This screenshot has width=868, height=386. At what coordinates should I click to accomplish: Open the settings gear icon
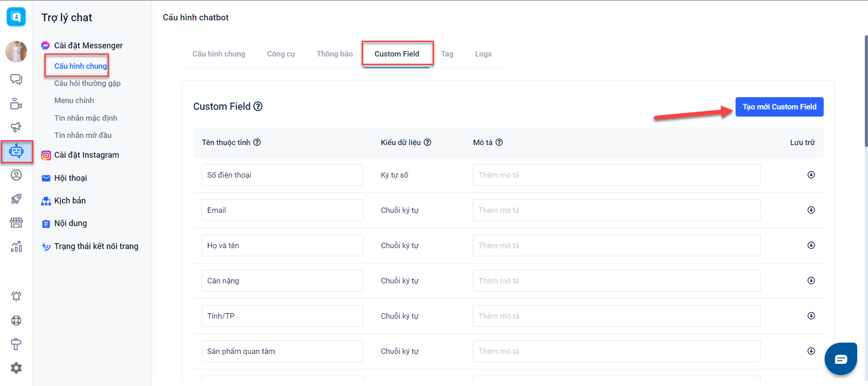(x=16, y=368)
